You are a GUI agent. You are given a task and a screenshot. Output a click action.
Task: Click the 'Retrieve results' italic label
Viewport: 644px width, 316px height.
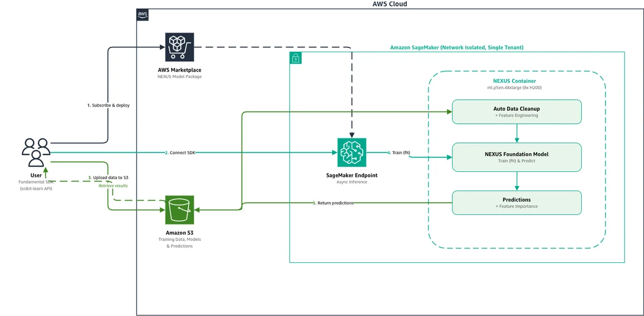click(x=113, y=185)
